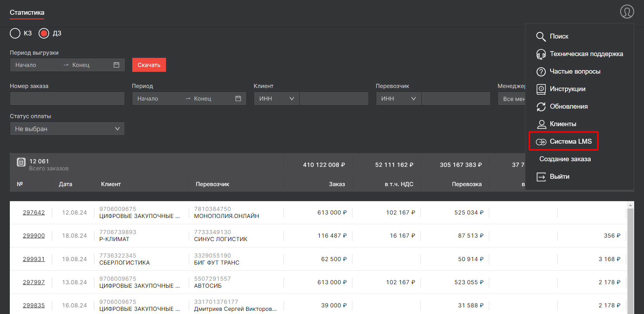Select the ДЗ radio button
The width and height of the screenshot is (644, 314).
click(x=44, y=33)
